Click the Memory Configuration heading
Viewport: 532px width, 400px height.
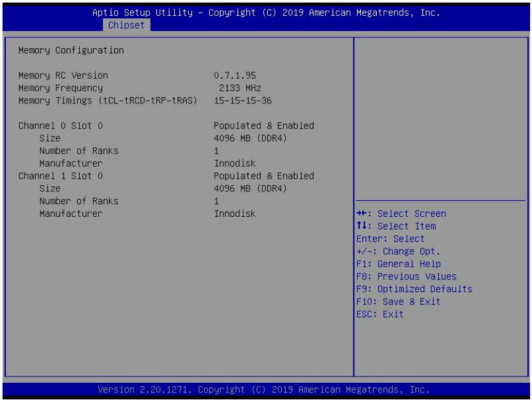[71, 50]
